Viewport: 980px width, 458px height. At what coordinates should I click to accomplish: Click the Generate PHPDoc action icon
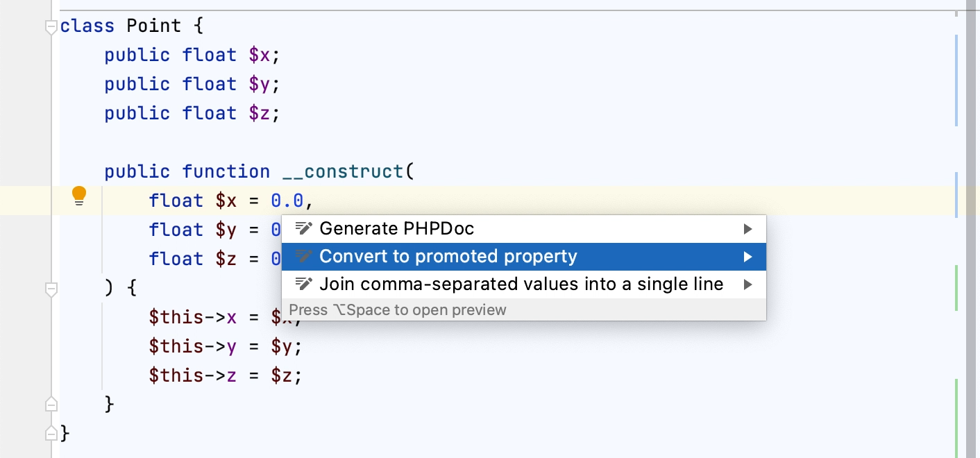[x=303, y=228]
